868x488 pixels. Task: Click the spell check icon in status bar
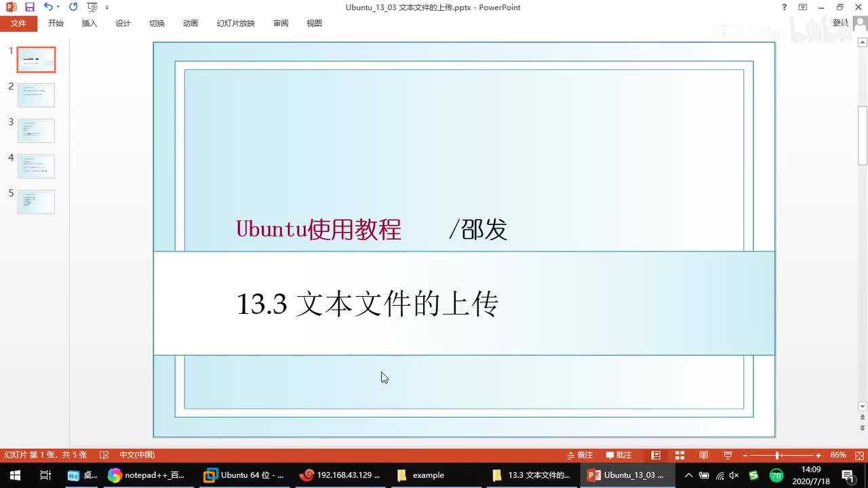click(104, 455)
